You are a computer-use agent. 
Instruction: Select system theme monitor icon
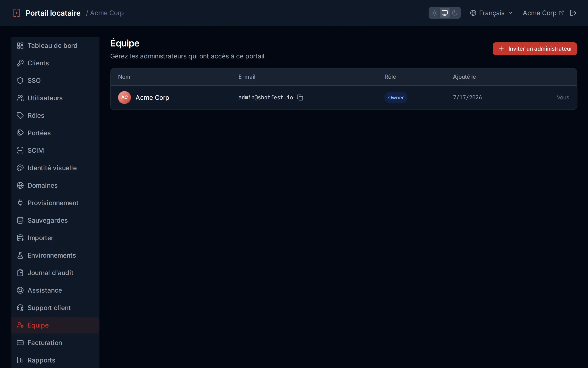(x=444, y=13)
